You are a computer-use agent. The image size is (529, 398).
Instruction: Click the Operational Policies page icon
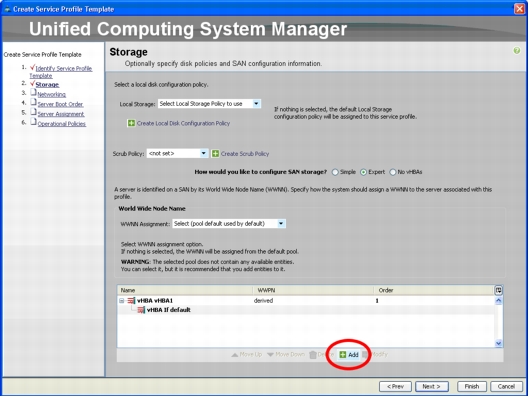[x=33, y=121]
